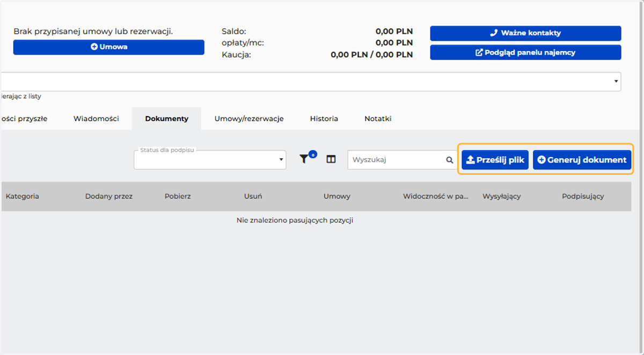Open the Umowy/rezerwacje tab
Screen dimensions: 644x355
point(249,119)
